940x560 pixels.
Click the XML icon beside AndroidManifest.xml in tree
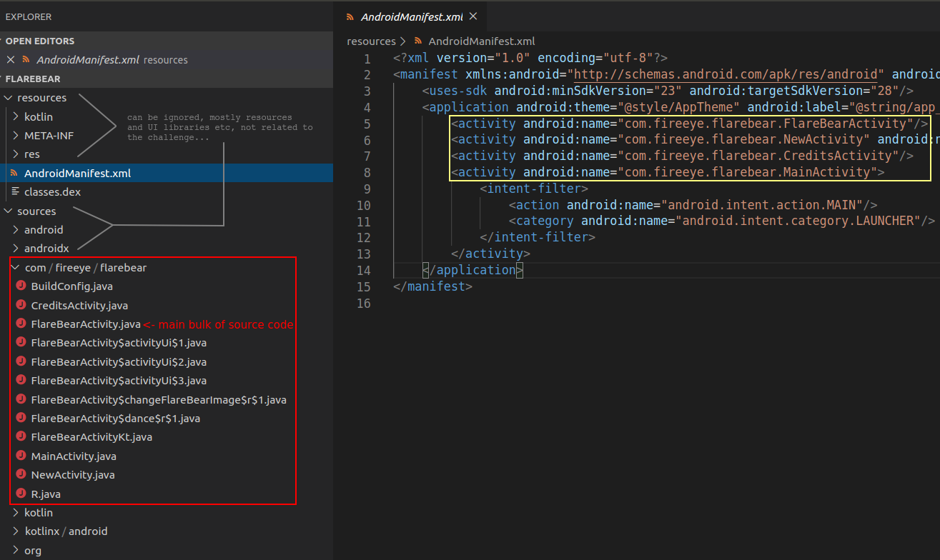[x=14, y=173]
